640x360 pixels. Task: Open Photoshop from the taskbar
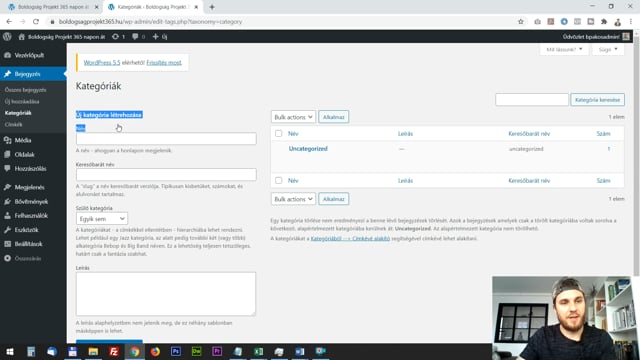coord(176,351)
